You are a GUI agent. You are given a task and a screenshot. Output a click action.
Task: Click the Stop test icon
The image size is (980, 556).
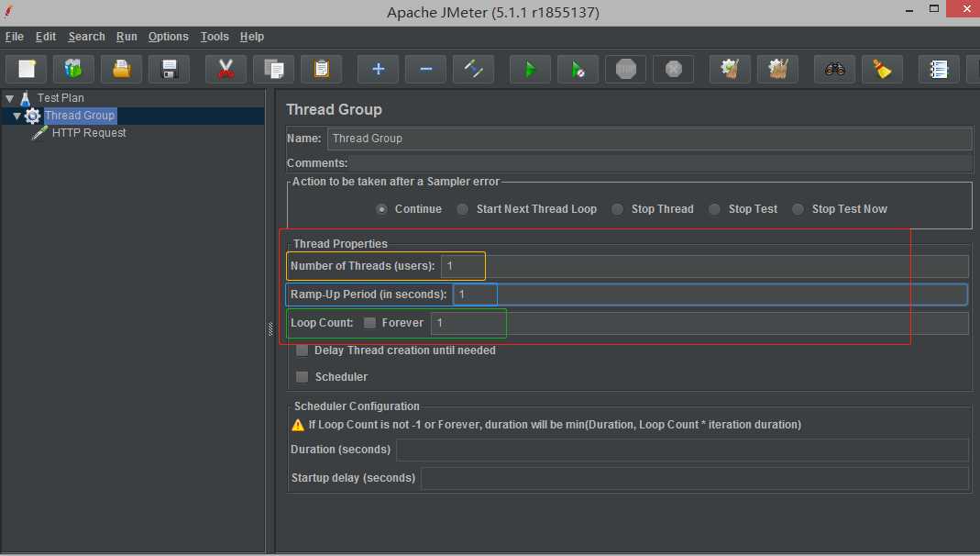(x=625, y=69)
